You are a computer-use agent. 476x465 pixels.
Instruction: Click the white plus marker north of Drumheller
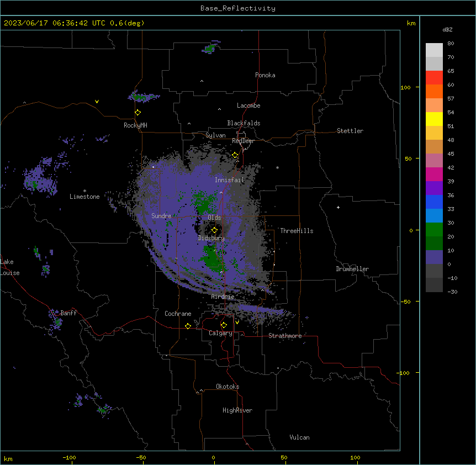(x=338, y=207)
